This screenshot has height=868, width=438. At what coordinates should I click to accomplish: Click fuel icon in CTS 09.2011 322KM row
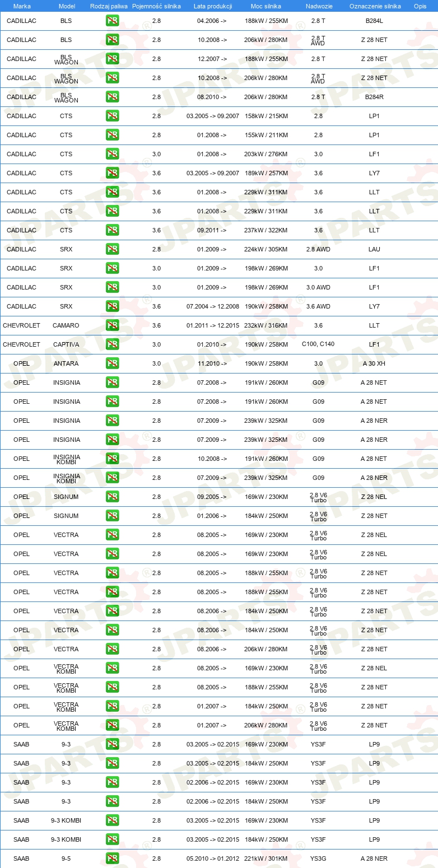112,230
